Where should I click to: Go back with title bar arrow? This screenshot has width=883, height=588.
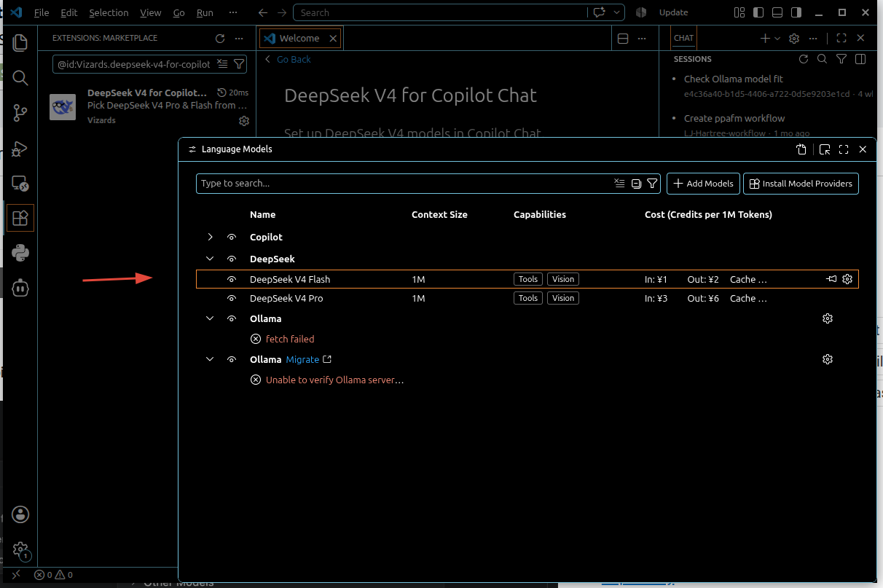click(x=263, y=12)
